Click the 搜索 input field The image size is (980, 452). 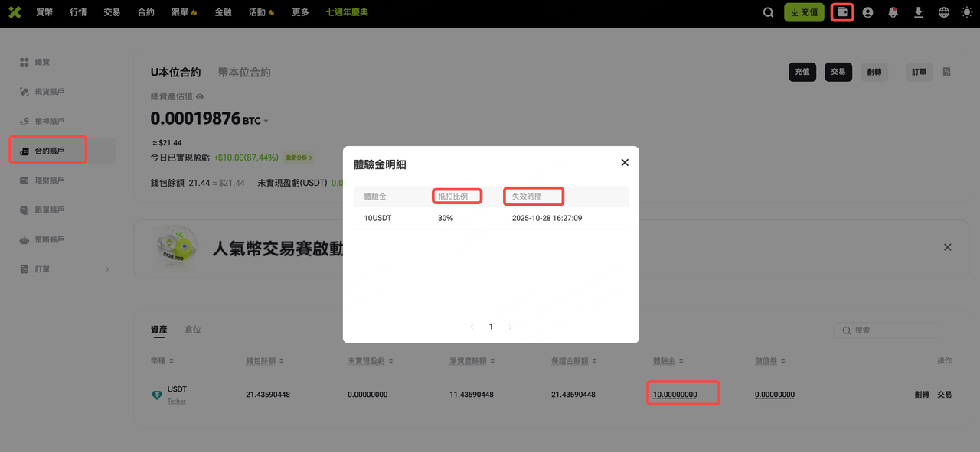click(886, 330)
